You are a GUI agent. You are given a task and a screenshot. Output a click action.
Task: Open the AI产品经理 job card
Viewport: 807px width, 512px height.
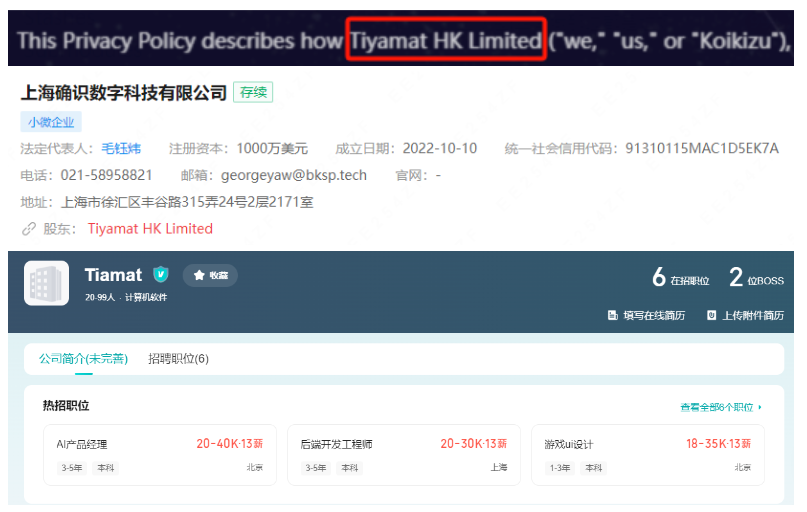(160, 455)
